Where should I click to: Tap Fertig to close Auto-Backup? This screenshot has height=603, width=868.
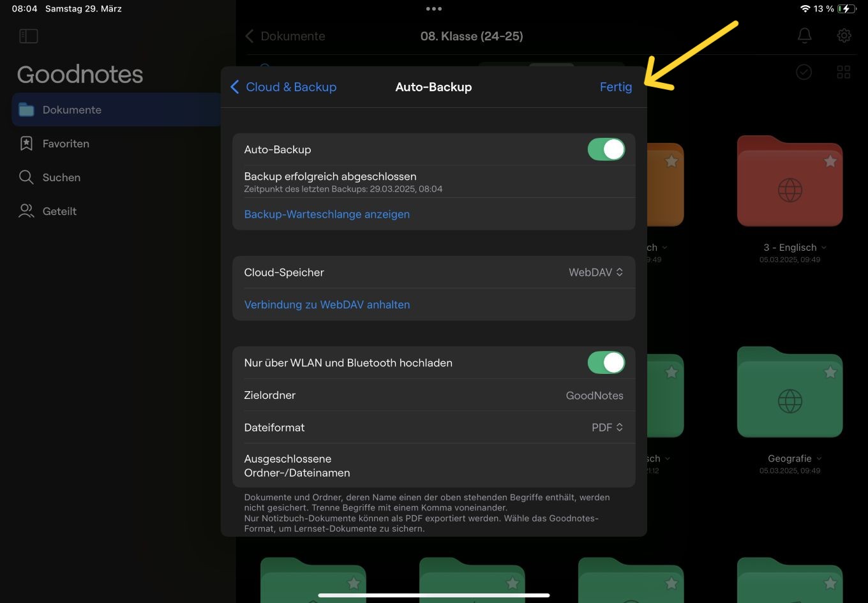616,87
